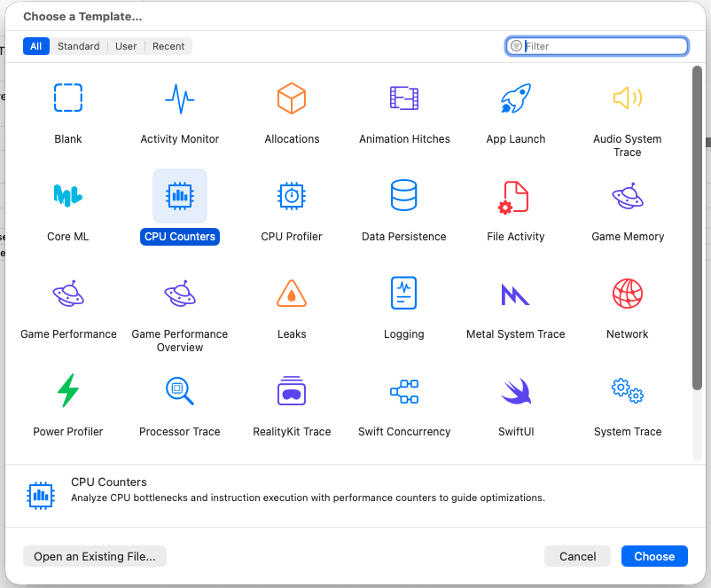711x588 pixels.
Task: Pick the Audio System Trace speaker icon
Action: tap(628, 98)
